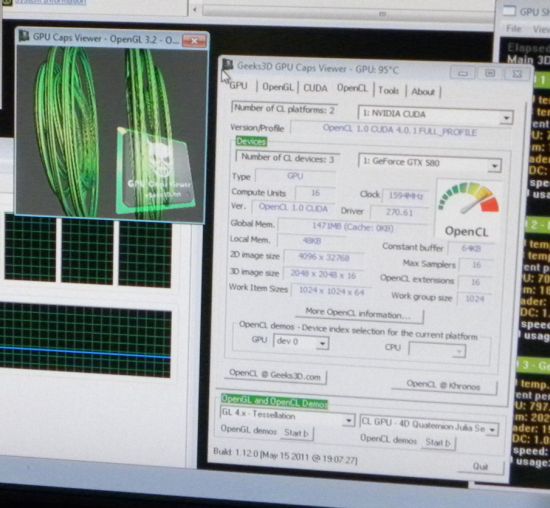Click the Max Samplers 16 value
Screen dimensions: 550x508
476,265
